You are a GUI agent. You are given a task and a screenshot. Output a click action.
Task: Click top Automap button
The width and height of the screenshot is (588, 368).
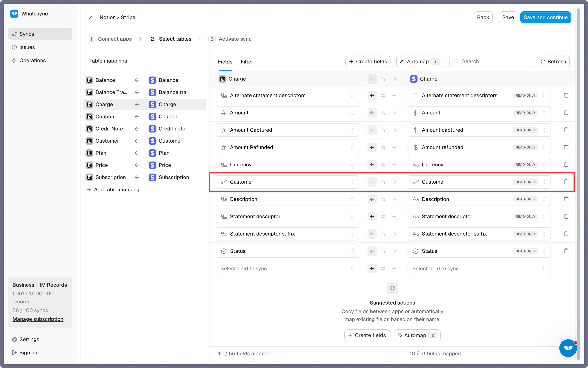click(x=420, y=62)
